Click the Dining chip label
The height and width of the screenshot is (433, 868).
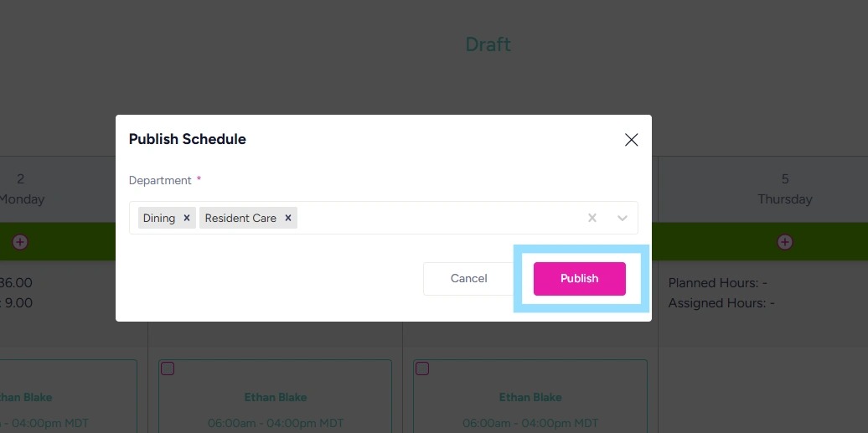[x=159, y=218]
